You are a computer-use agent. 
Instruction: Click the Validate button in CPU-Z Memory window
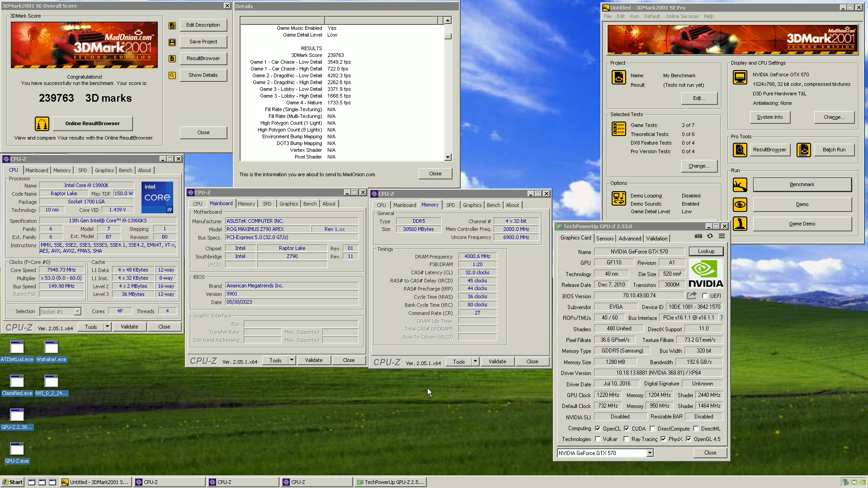pyautogui.click(x=497, y=361)
